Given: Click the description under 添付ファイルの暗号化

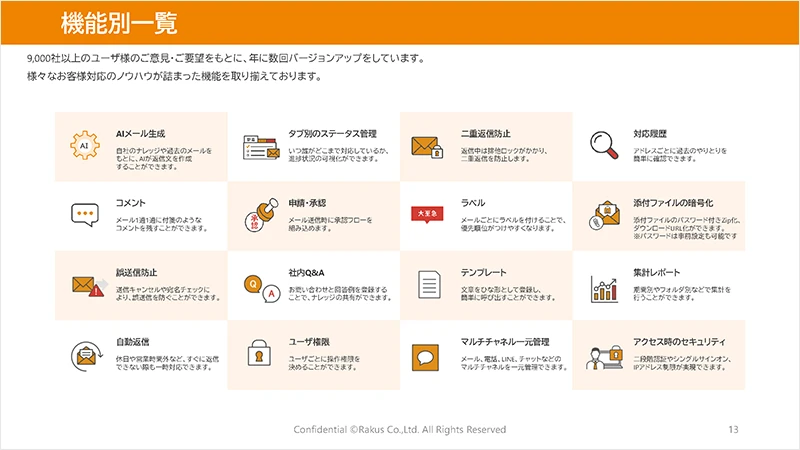Looking at the screenshot, I should coord(687,228).
